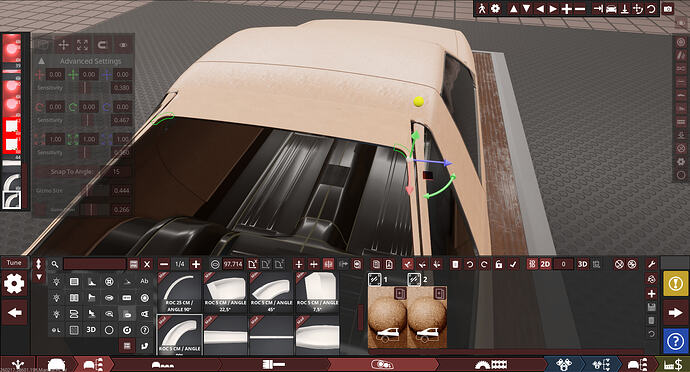Click the camera up arrow
The height and width of the screenshot is (372, 690).
513,9
